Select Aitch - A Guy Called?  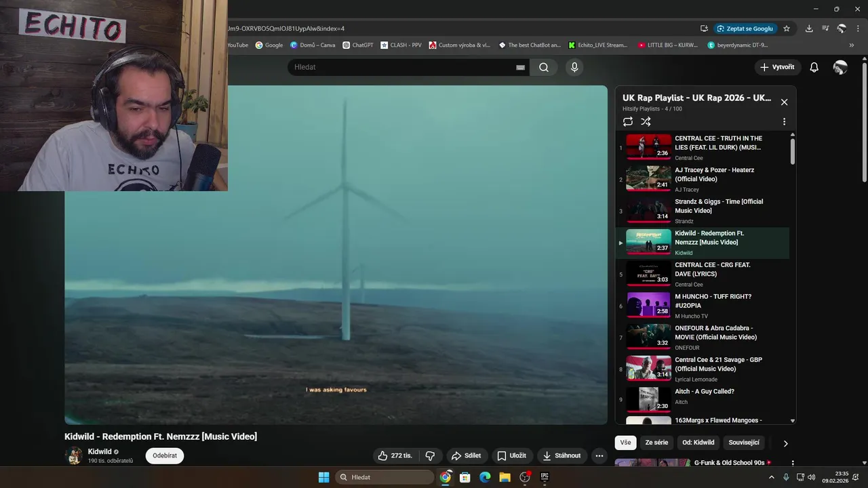click(x=702, y=400)
